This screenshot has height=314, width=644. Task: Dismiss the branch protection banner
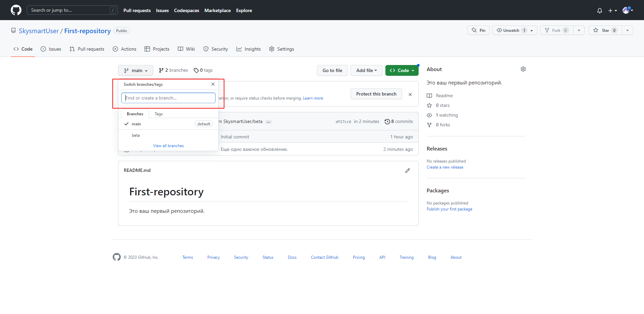(410, 95)
